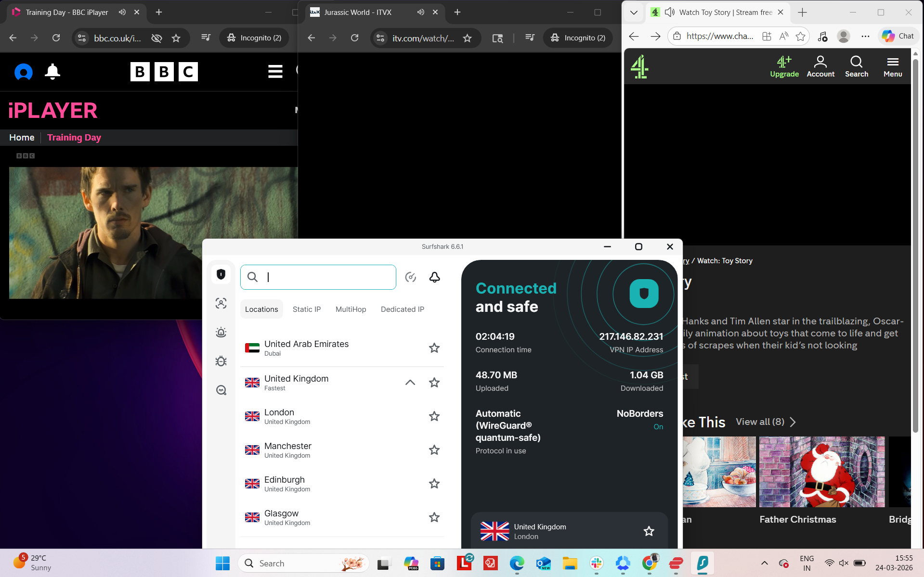
Task: Open the BBC iPlayer notifications bell
Action: [x=52, y=72]
